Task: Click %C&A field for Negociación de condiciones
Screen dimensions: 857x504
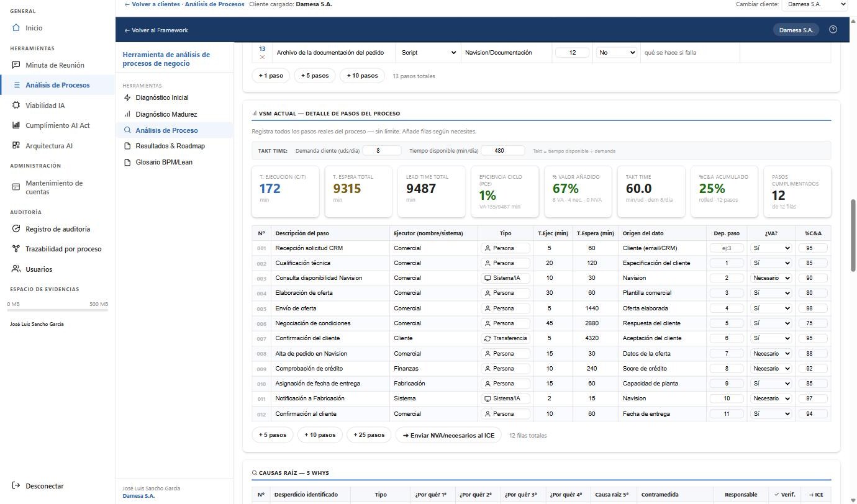Action: (x=813, y=323)
